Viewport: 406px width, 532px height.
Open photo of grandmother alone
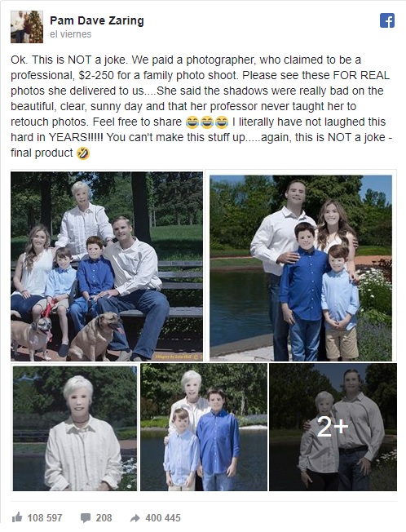pos(75,428)
